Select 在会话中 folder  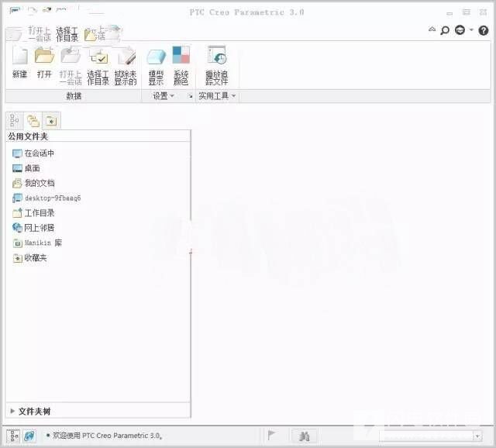point(33,153)
